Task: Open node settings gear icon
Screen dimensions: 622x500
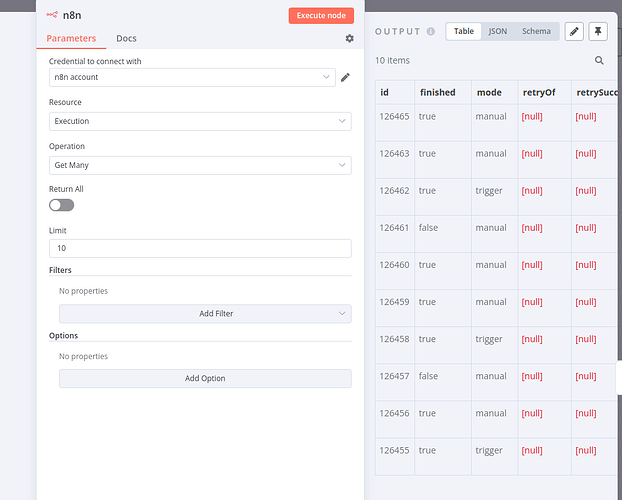Action: [349, 38]
